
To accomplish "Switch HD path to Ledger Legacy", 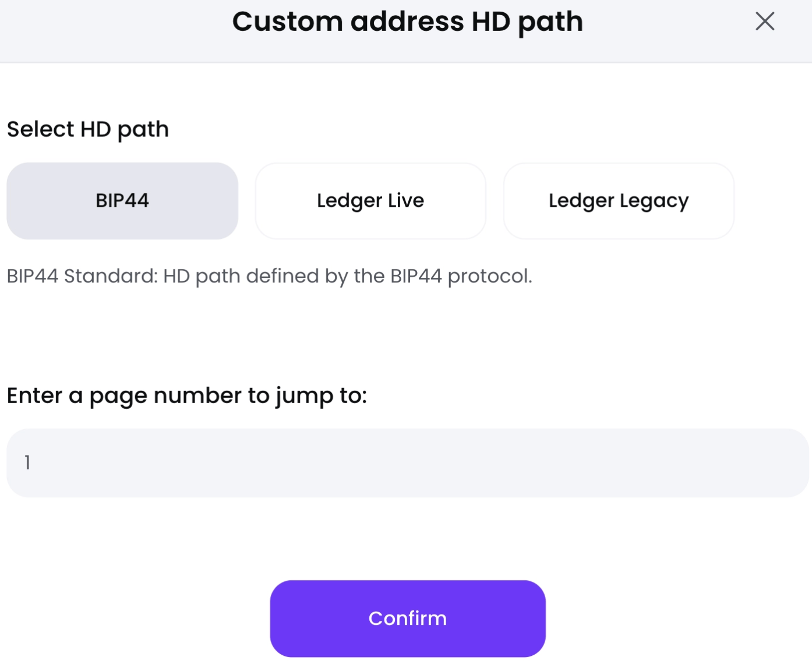I will (x=619, y=201).
